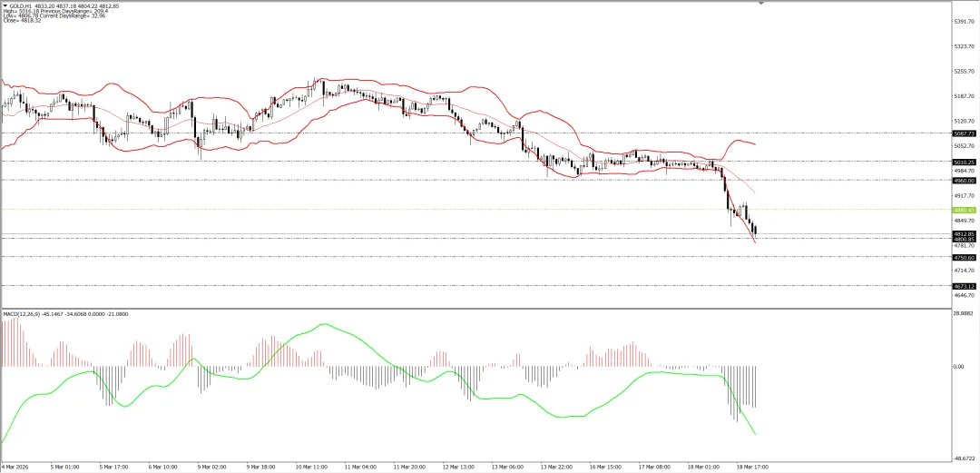Viewport: 980px width, 473px height.
Task: Click the 4812.85 current price tag
Action: 965,234
